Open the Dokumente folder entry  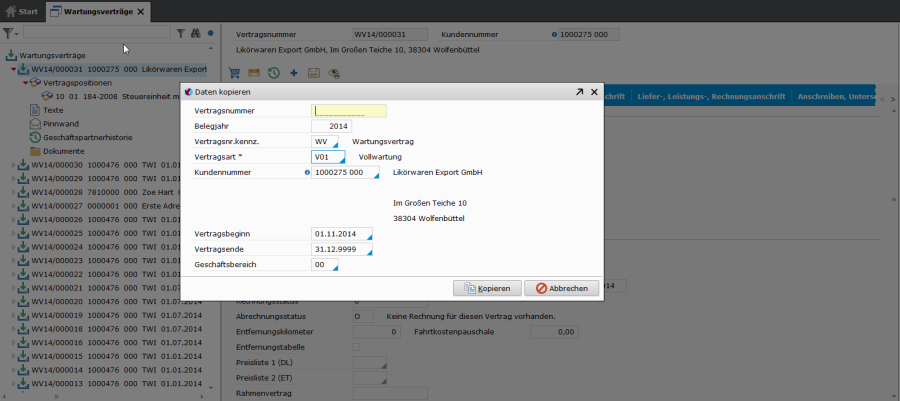click(63, 151)
